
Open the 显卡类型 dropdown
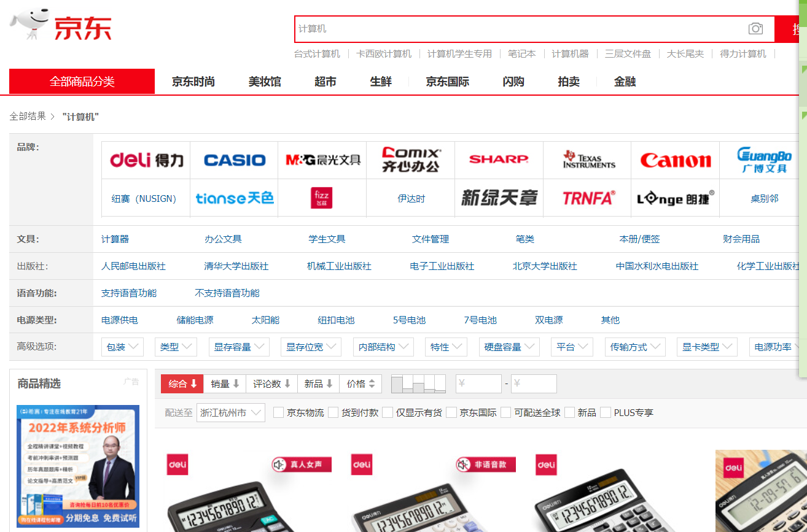707,347
